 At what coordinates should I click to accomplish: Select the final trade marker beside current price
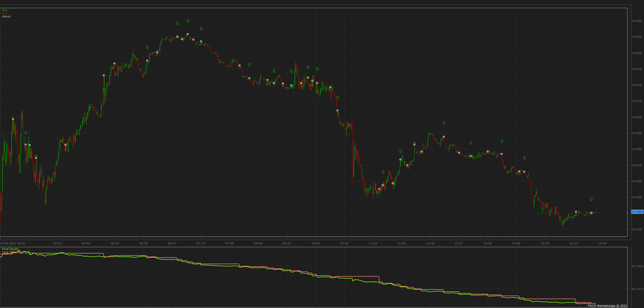(x=591, y=213)
